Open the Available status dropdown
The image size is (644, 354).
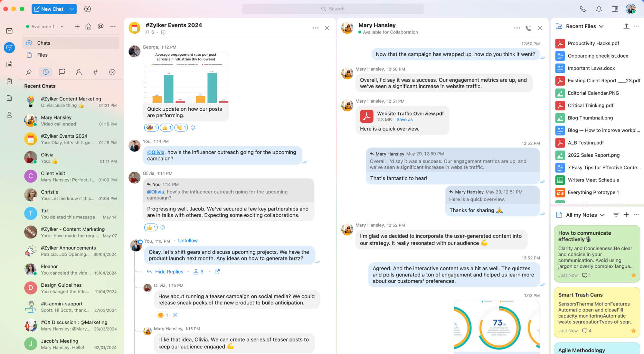(x=45, y=26)
